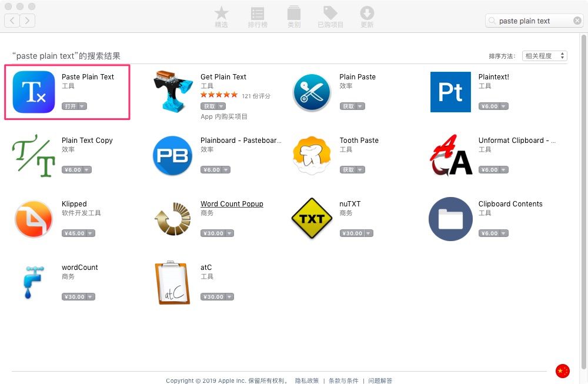Open the Tooth Paste app icon
The image size is (588, 384).
(x=312, y=155)
